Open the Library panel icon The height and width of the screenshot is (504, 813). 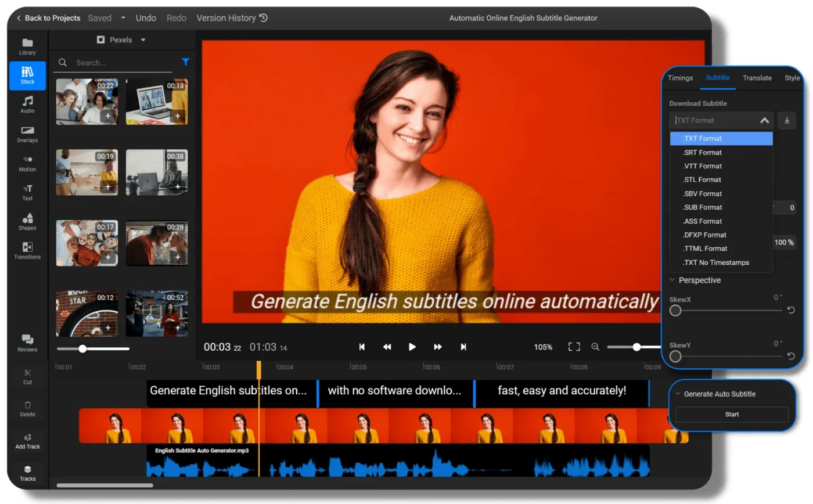tap(27, 46)
